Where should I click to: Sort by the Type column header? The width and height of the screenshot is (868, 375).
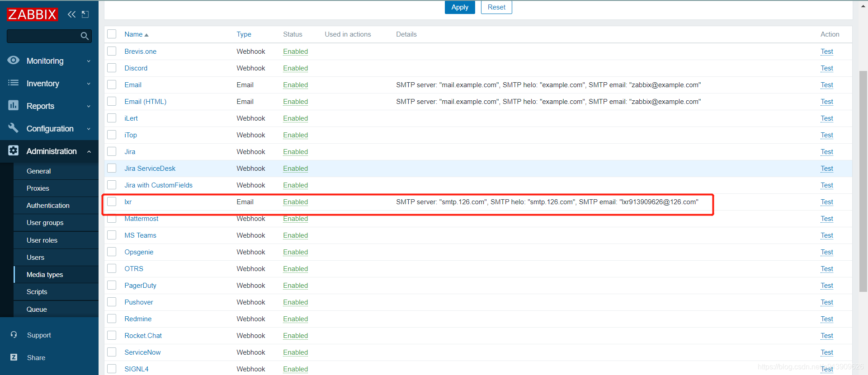tap(244, 34)
